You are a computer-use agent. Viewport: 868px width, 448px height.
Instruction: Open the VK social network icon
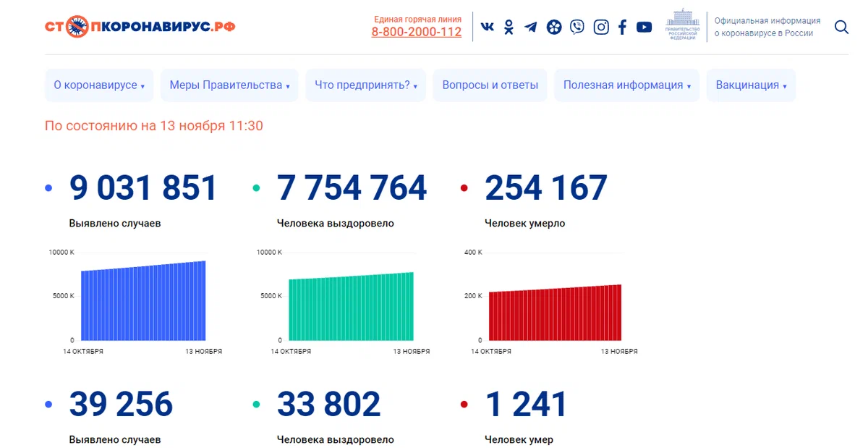click(488, 27)
